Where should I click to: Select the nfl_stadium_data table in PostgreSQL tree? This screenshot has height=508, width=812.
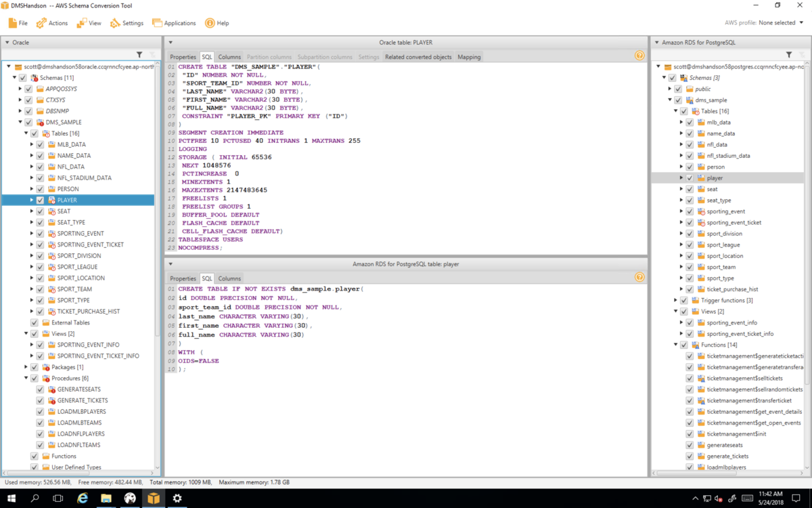(728, 156)
